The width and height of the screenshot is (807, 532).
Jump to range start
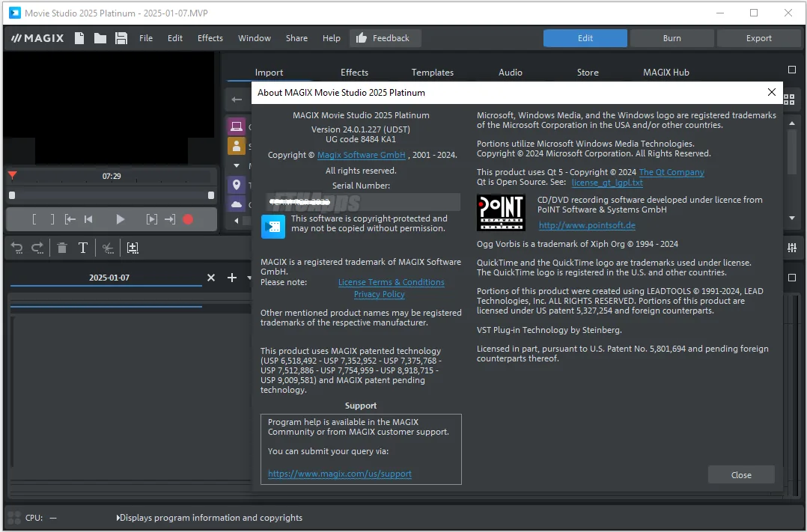click(x=70, y=220)
